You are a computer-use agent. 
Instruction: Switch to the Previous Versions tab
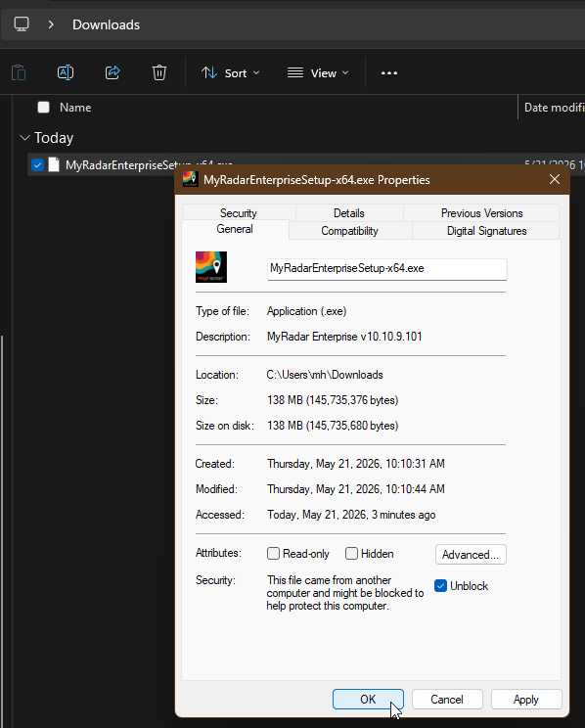click(481, 213)
